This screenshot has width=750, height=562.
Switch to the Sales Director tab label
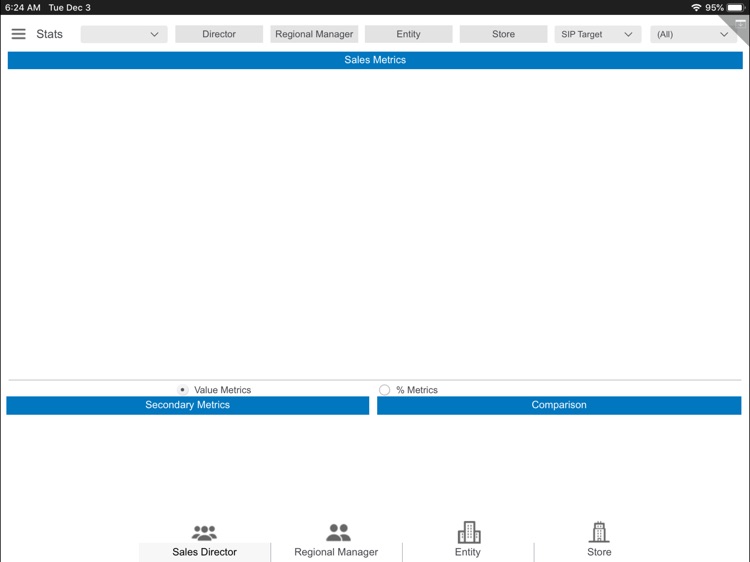pyautogui.click(x=204, y=552)
